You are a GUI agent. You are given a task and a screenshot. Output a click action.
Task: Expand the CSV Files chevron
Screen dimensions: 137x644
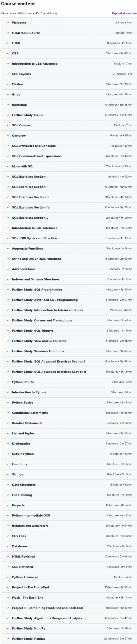[x=8, y=536]
